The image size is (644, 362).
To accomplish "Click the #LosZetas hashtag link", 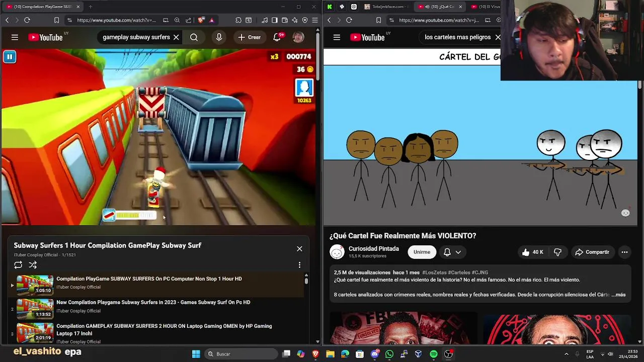I will (434, 273).
